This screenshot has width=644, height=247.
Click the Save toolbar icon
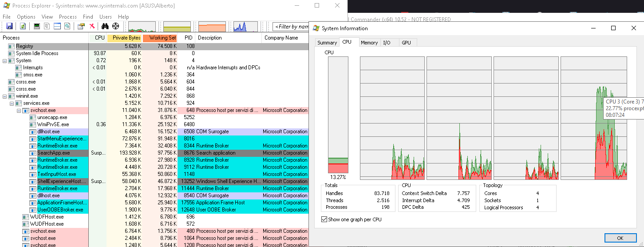pyautogui.click(x=9, y=26)
